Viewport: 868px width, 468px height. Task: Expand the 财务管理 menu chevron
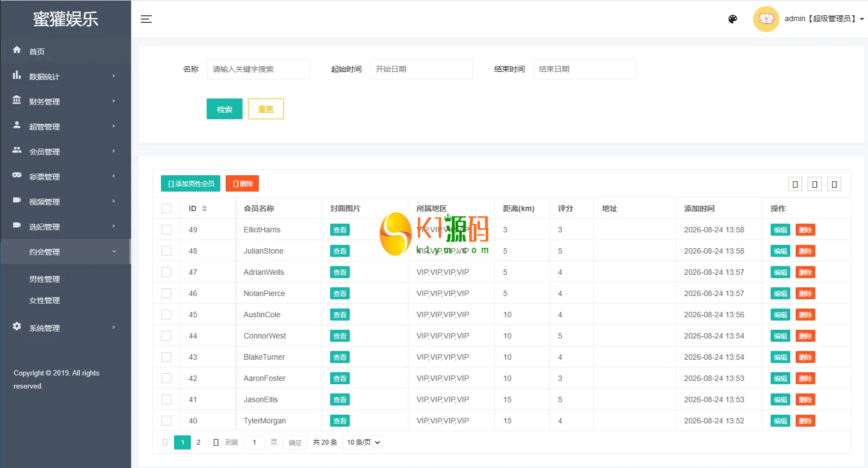click(114, 101)
